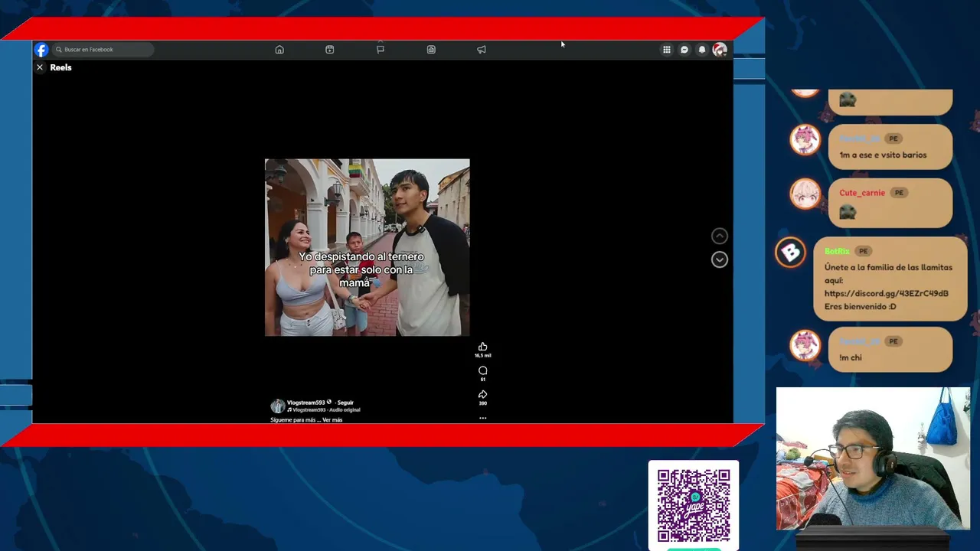The width and height of the screenshot is (980, 551).
Task: Open the Marketplace tab icon
Action: coord(431,50)
